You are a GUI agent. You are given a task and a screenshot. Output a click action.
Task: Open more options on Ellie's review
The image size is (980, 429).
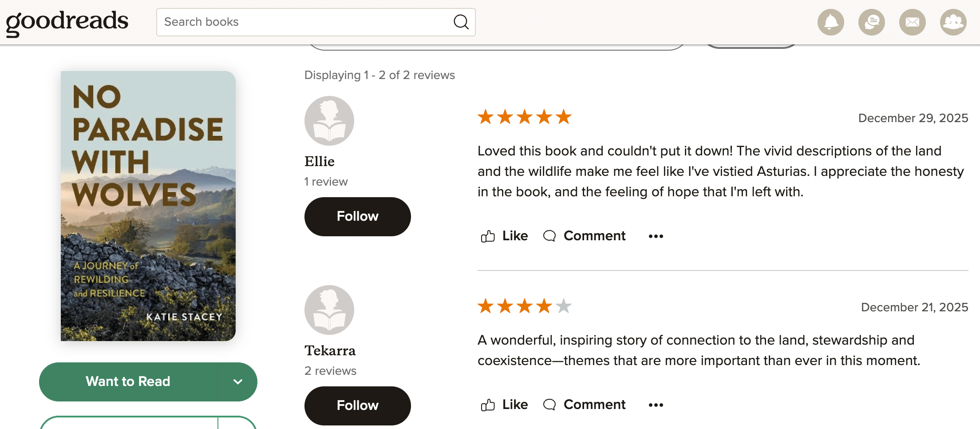(656, 236)
